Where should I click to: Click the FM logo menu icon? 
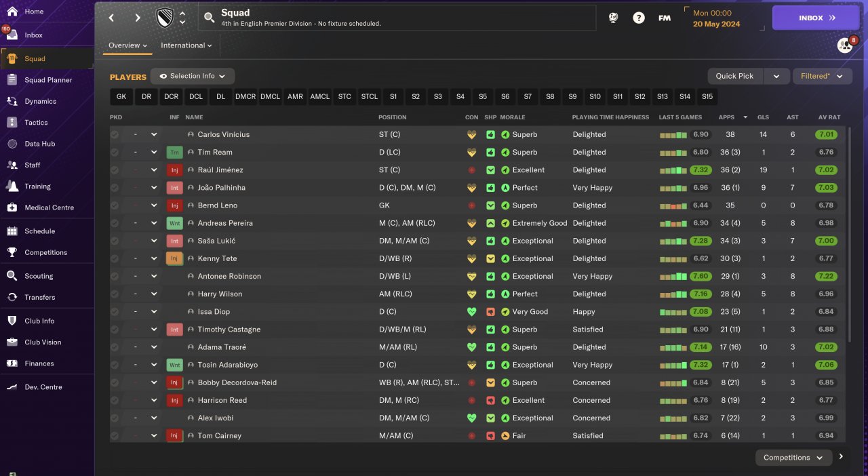[665, 18]
